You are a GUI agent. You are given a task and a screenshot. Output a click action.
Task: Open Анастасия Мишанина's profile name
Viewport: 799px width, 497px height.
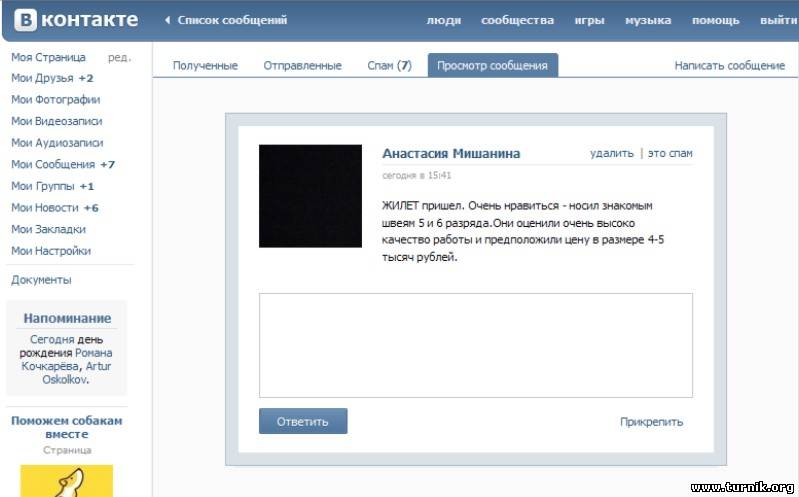coord(451,154)
